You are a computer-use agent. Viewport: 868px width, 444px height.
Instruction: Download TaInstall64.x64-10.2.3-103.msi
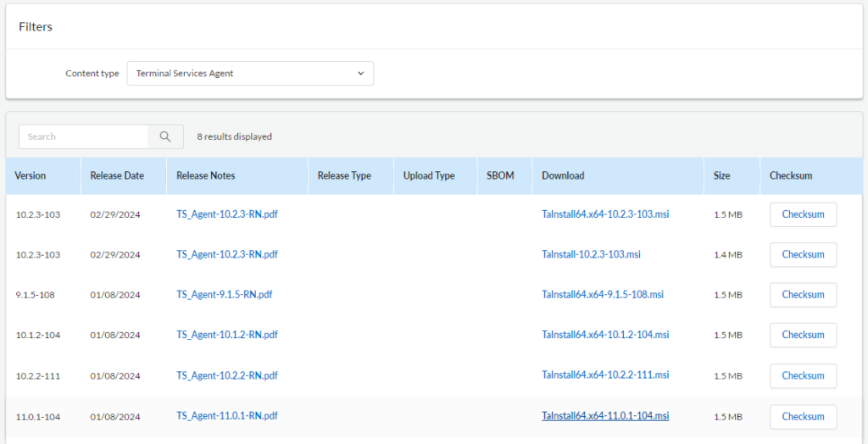[x=605, y=214]
